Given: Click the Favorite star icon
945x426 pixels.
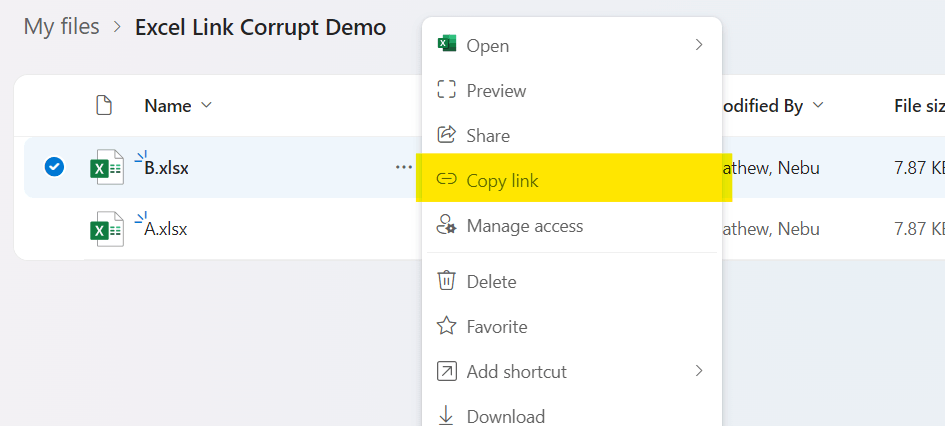Looking at the screenshot, I should 447,326.
